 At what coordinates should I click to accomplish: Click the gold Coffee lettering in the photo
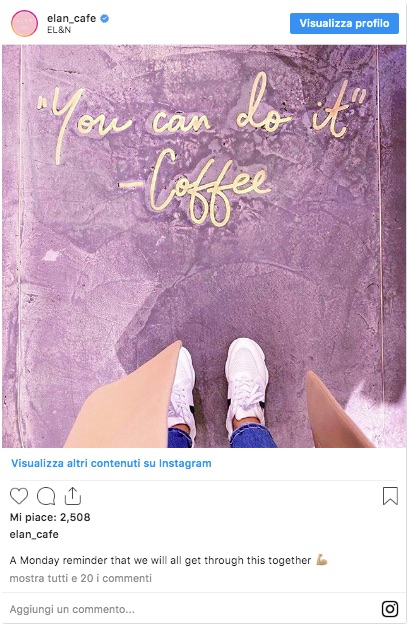coord(196,188)
